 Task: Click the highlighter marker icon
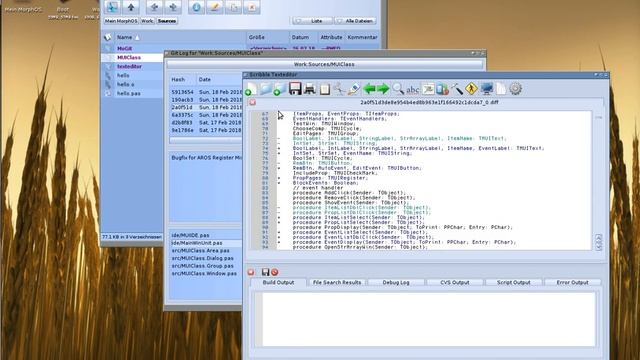pyautogui.click(x=354, y=89)
